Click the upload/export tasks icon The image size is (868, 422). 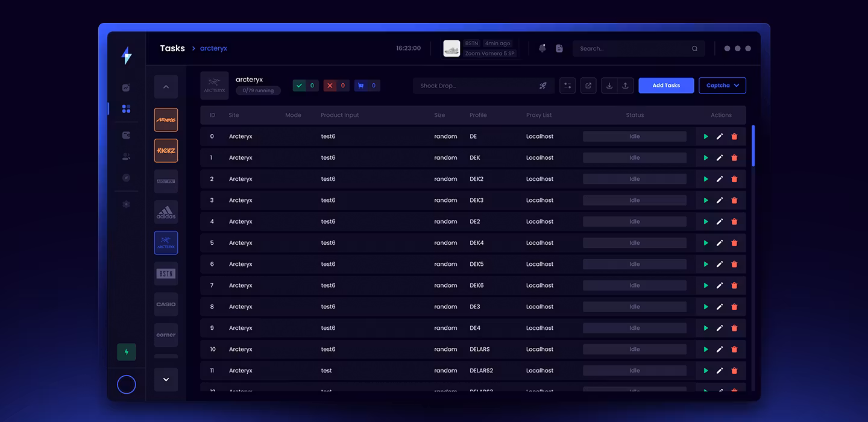point(625,86)
